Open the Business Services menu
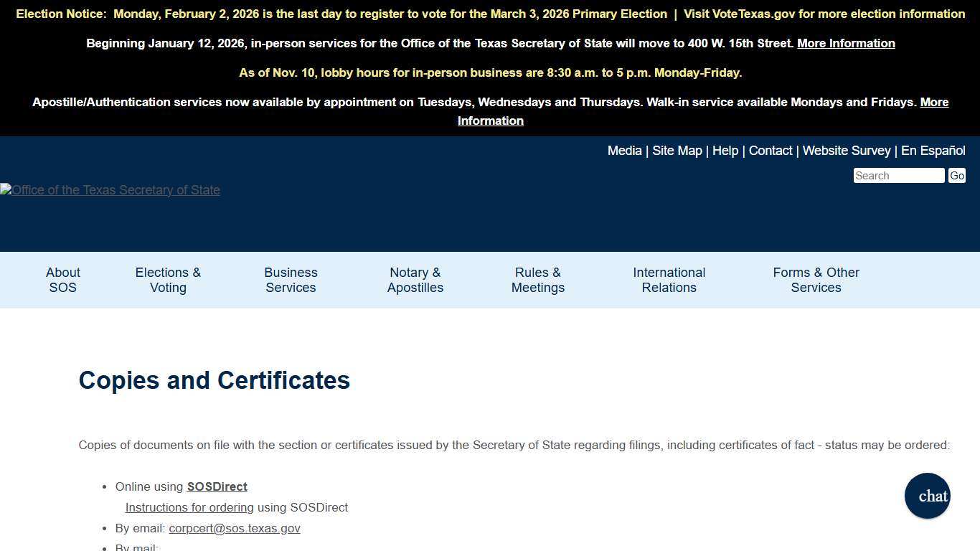 tap(291, 280)
